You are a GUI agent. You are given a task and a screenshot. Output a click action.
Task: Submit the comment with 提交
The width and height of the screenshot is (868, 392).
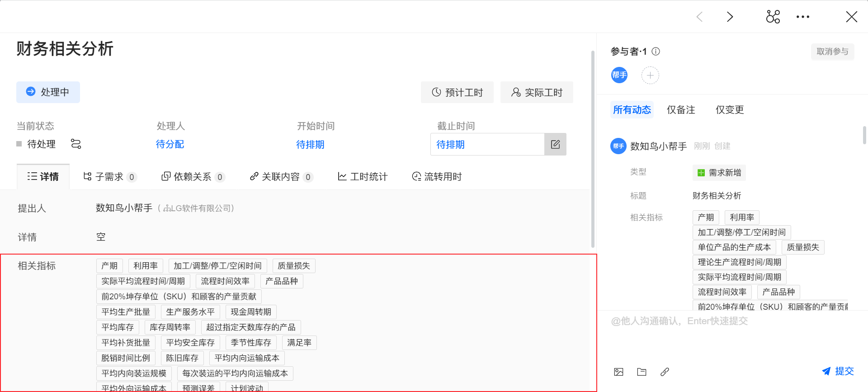pos(838,371)
